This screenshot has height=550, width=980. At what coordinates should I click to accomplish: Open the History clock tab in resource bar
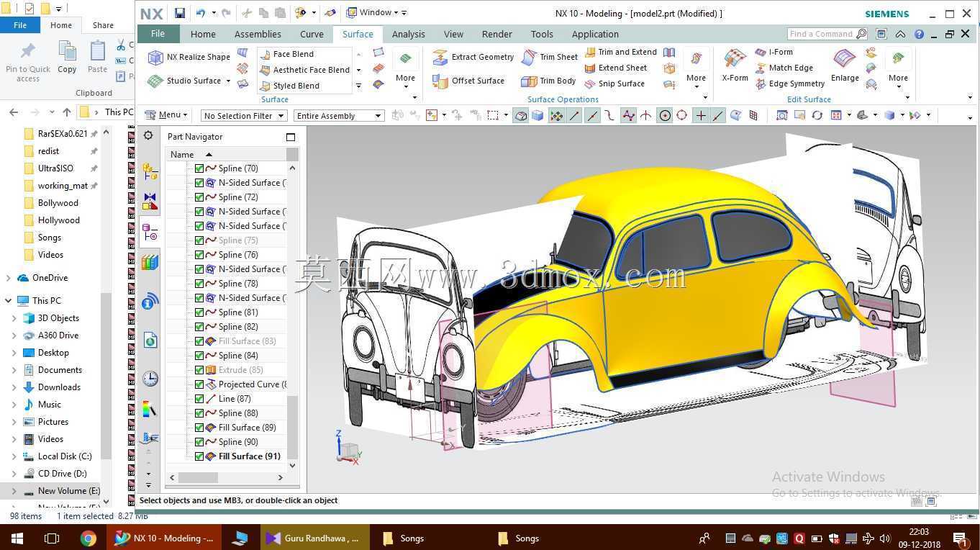pyautogui.click(x=150, y=379)
